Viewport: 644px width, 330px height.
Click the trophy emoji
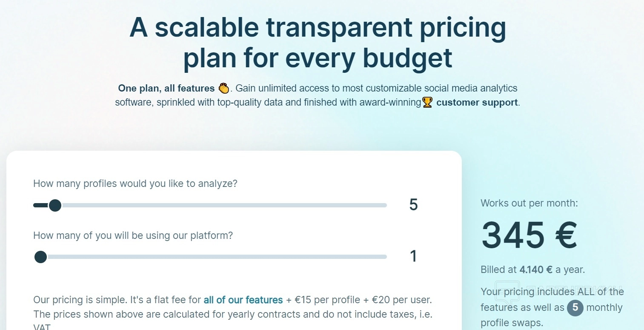[427, 103]
